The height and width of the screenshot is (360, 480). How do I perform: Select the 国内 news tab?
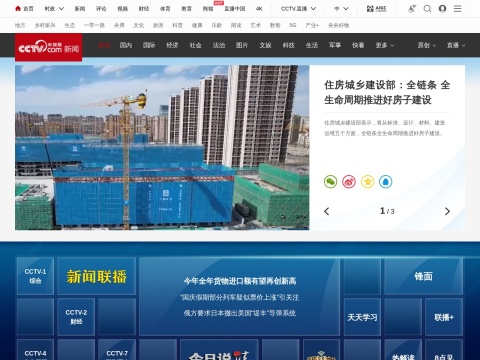[x=126, y=45]
